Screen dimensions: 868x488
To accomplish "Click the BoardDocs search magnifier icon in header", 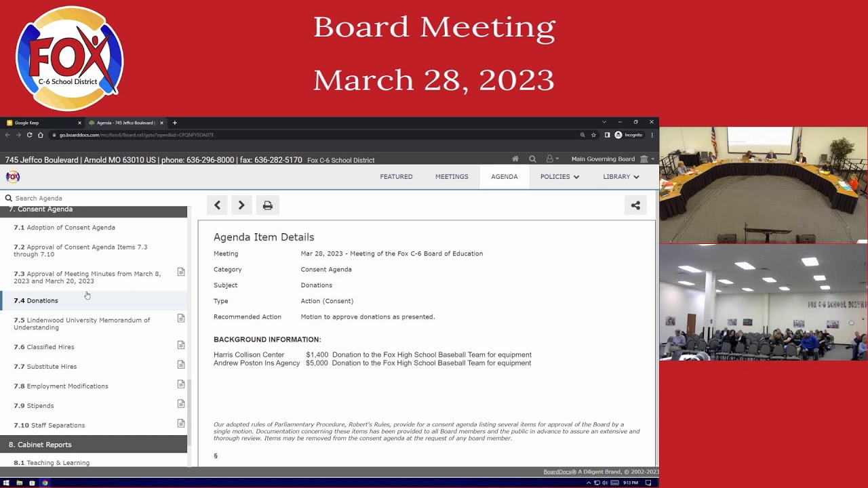I will point(532,159).
